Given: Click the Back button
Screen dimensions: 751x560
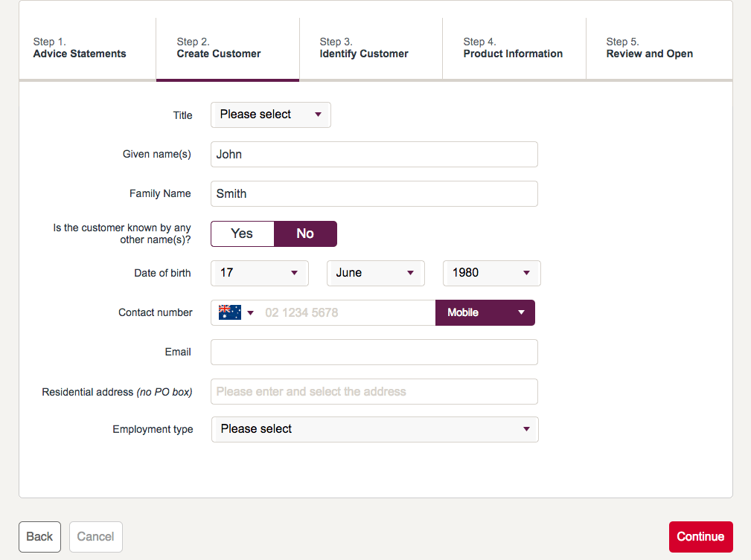Looking at the screenshot, I should pos(39,537).
